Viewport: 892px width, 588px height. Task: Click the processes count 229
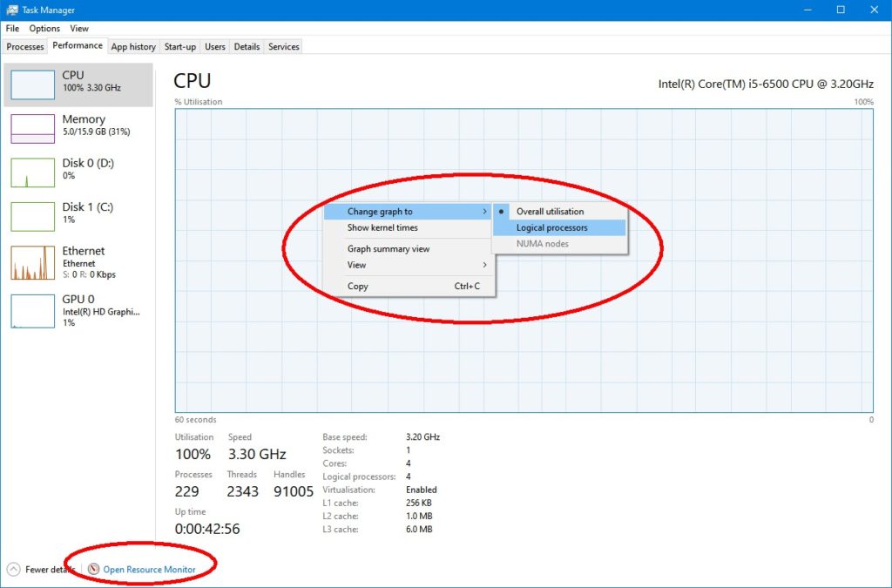pos(187,491)
